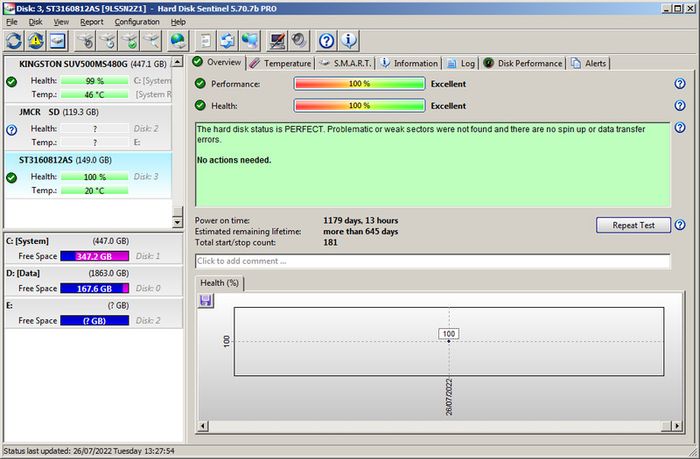Image resolution: width=700 pixels, height=459 pixels.
Task: Click the chart scroll left arrow
Action: [203, 426]
